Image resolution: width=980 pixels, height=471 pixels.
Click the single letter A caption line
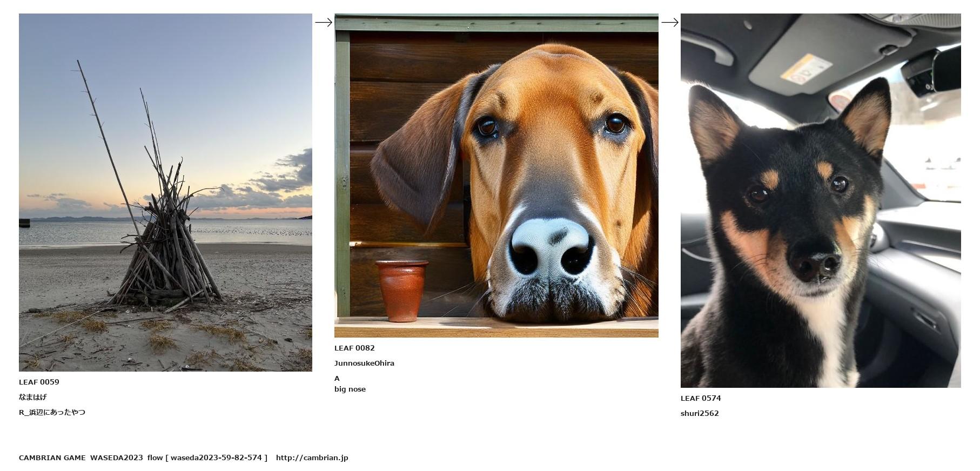(x=337, y=378)
